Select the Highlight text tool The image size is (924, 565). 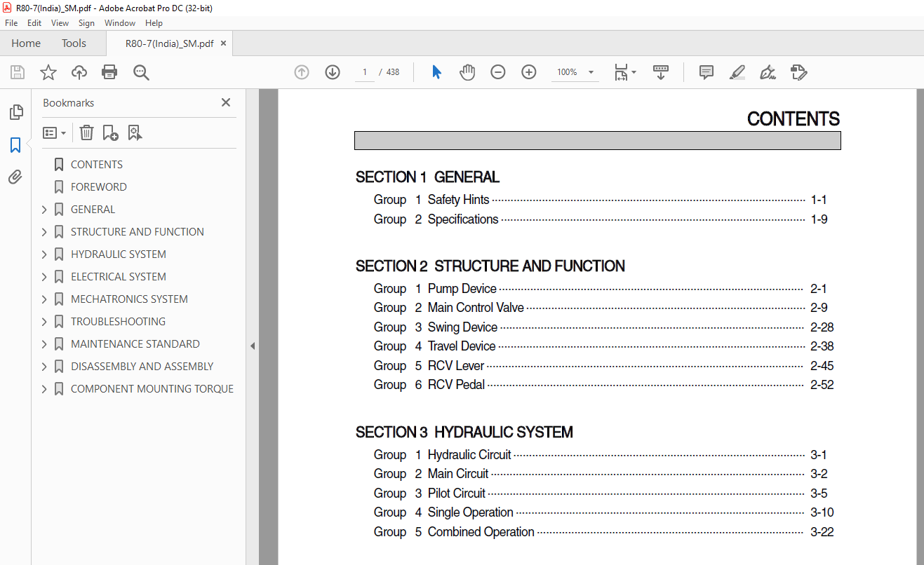point(737,72)
